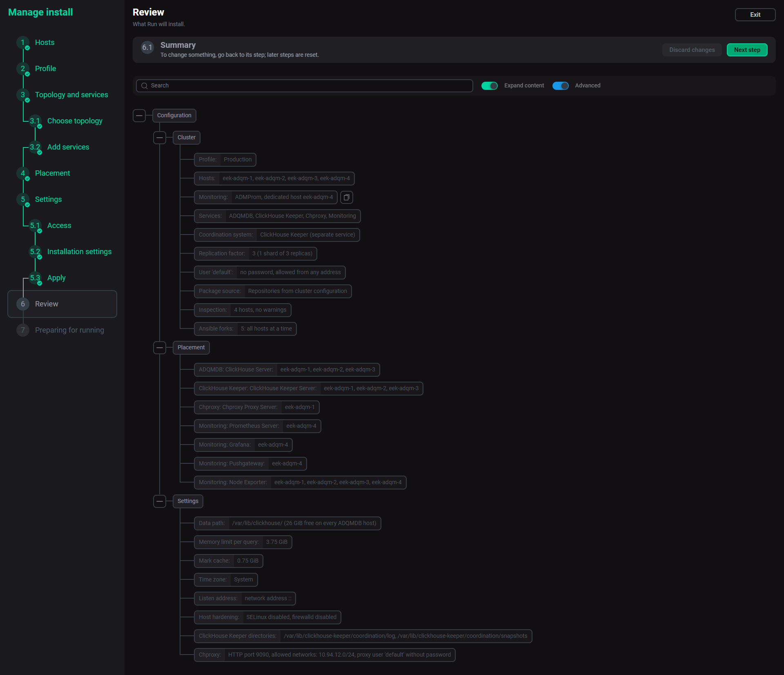
Task: Open the Apply sub-step
Action: click(56, 278)
